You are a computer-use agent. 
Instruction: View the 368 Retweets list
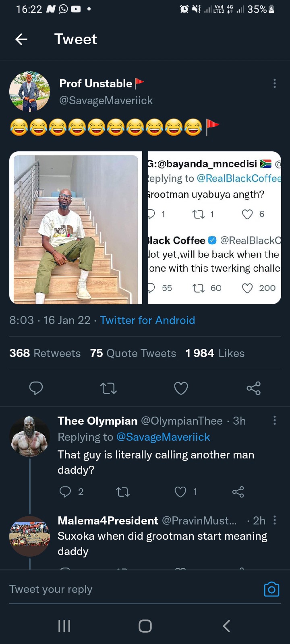click(x=45, y=353)
